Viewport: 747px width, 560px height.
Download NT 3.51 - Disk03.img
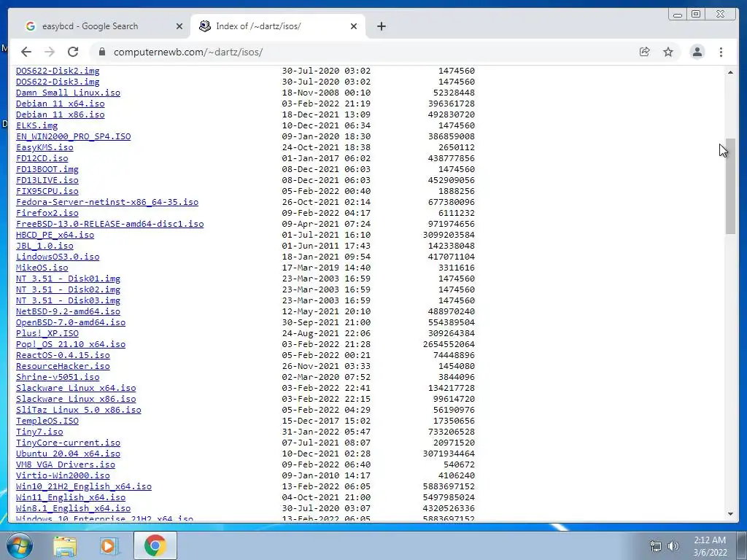click(x=68, y=301)
